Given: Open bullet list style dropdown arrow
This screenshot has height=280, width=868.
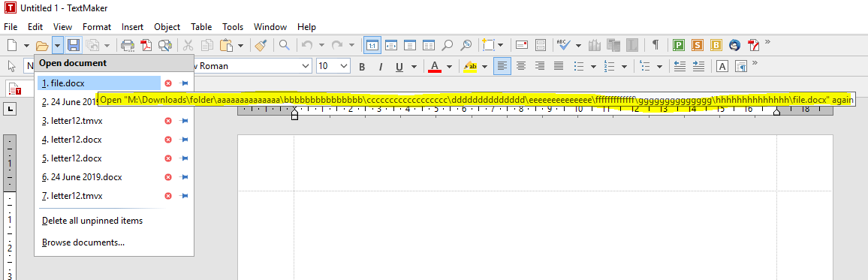Looking at the screenshot, I should pos(593,66).
